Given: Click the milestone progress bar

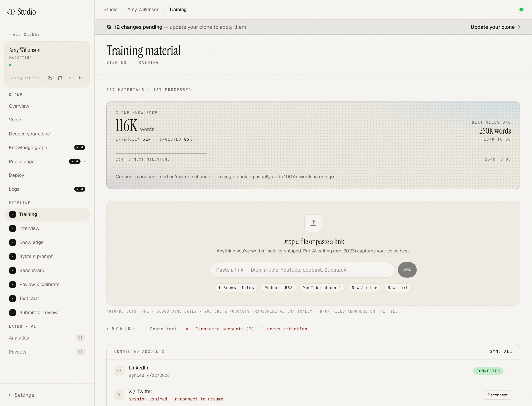Looking at the screenshot, I should point(313,154).
